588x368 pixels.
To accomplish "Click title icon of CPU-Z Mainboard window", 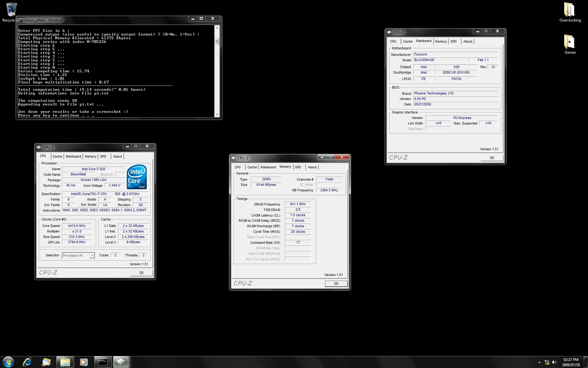I will tap(389, 32).
